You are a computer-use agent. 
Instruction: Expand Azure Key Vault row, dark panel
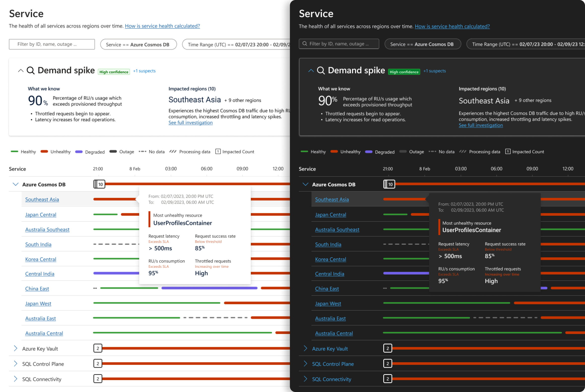[x=305, y=348]
